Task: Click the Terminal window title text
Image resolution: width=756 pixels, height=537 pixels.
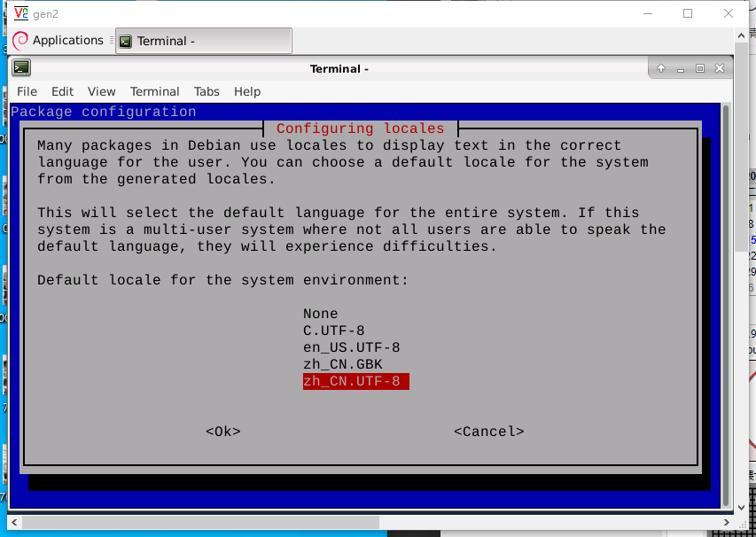Action: click(x=339, y=68)
